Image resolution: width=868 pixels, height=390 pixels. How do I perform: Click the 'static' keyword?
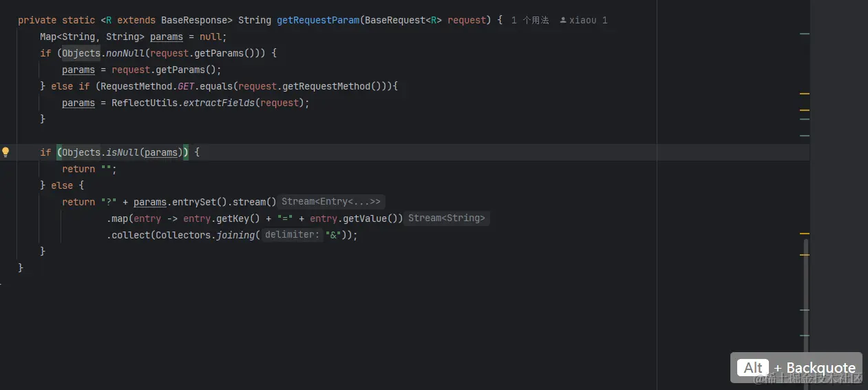coord(78,20)
